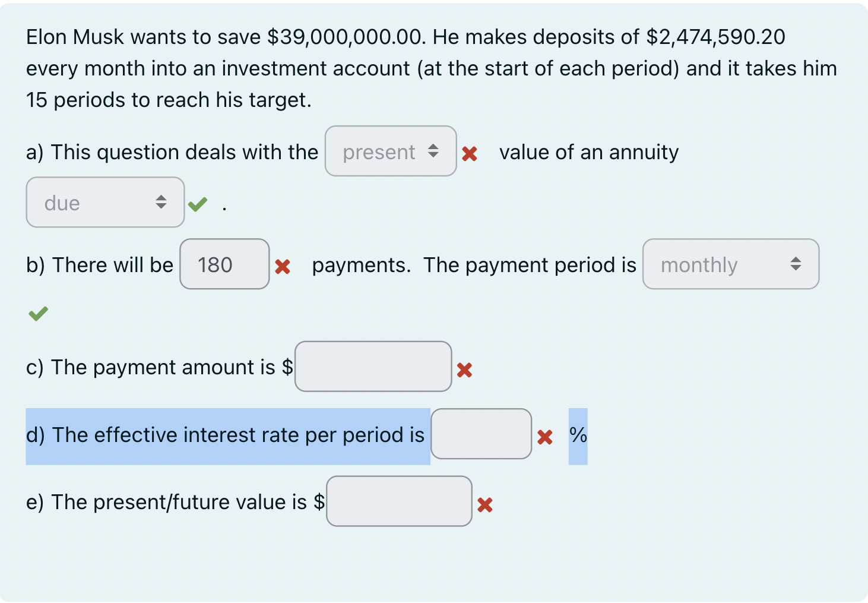Viewport: 868px width, 603px height.
Task: Click the red X next to the present/future value field
Action: point(485,506)
